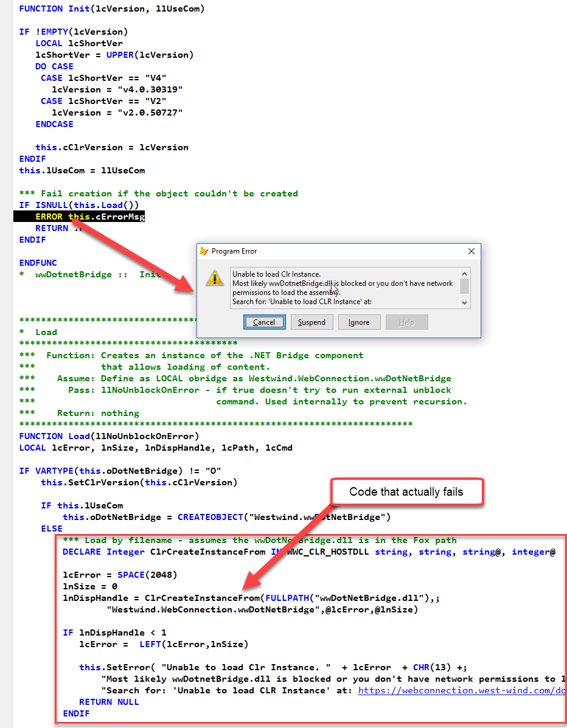The width and height of the screenshot is (567, 728).
Task: Click the "lnSize = 0" line
Action: tap(90, 586)
